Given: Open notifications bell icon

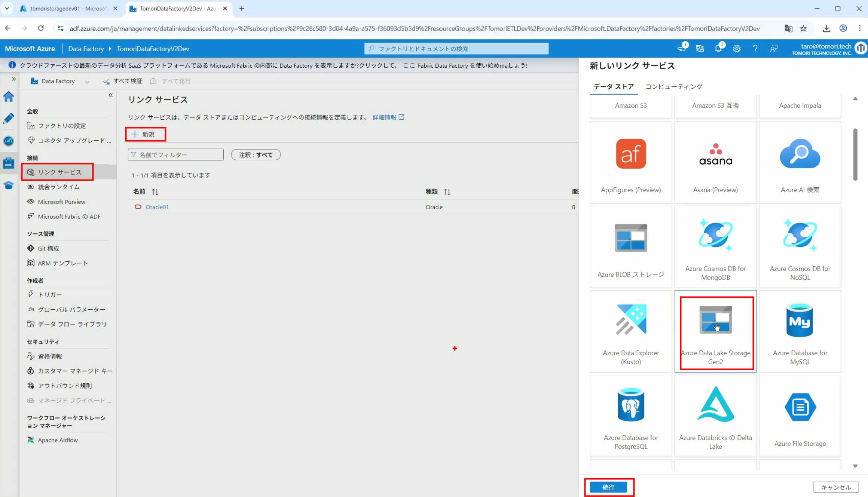Looking at the screenshot, I should [x=718, y=49].
